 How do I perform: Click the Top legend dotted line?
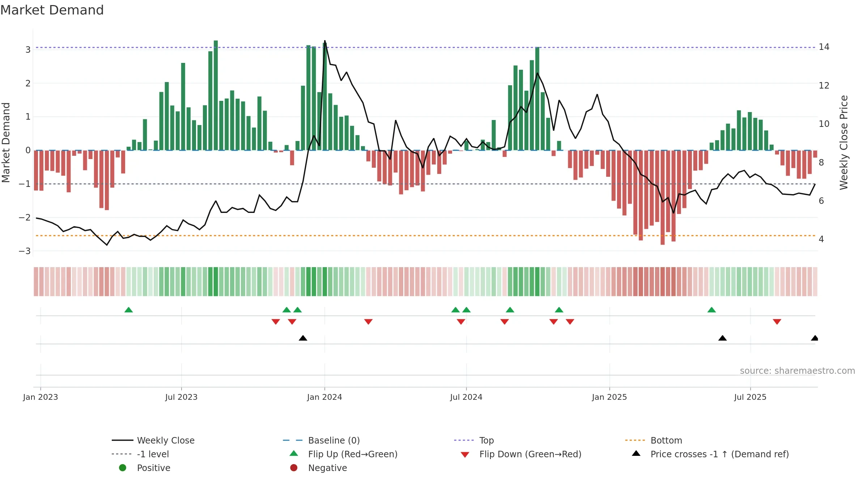pyautogui.click(x=464, y=440)
